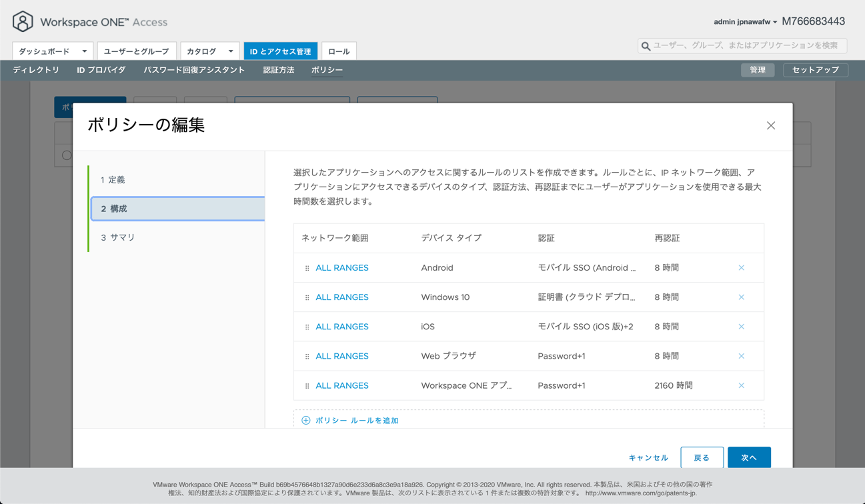Switch to the ロール tab
Image resolution: width=865 pixels, height=504 pixels.
click(339, 51)
